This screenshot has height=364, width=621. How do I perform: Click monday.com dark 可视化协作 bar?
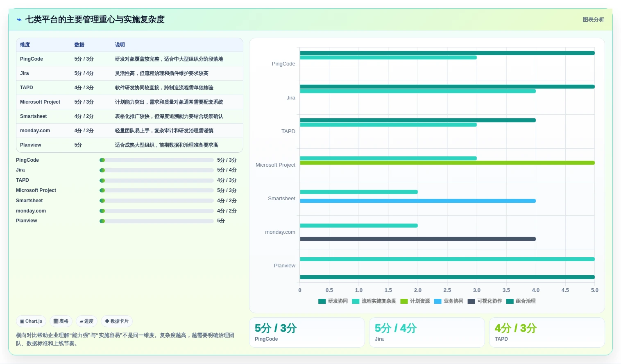point(418,239)
